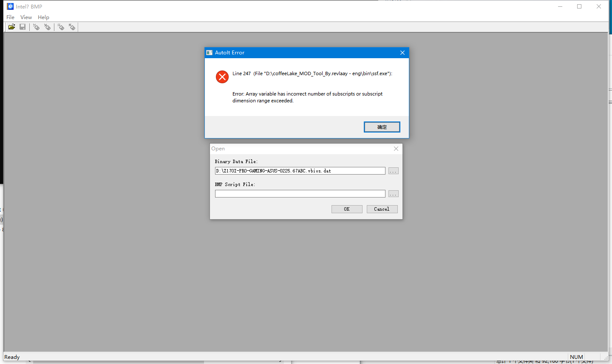Click the last tag icon in the toolbar

coord(72,27)
